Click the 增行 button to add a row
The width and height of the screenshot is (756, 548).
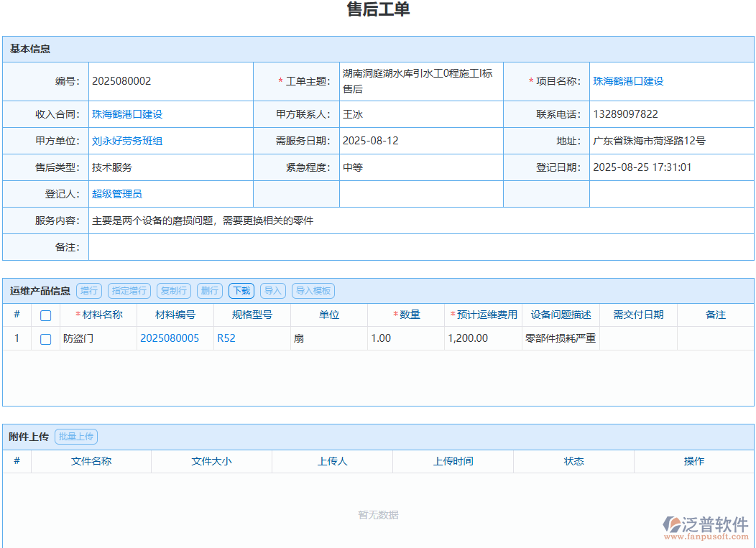(89, 291)
